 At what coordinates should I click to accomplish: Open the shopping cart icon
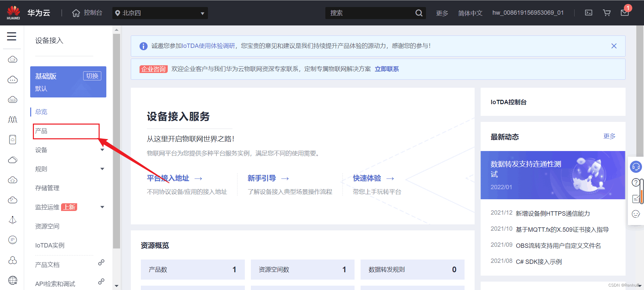[x=606, y=13]
